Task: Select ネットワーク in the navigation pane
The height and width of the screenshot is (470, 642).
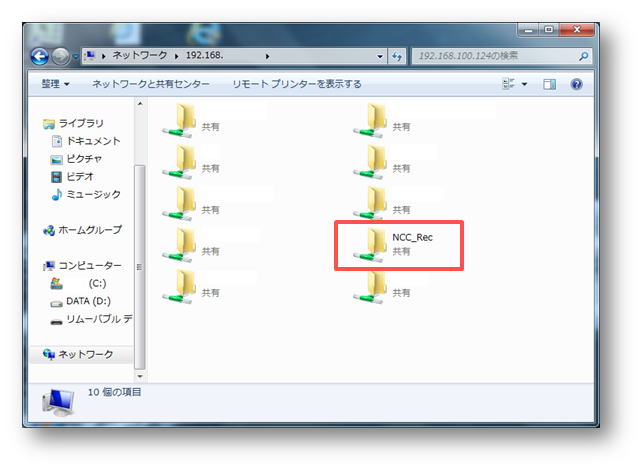Action: tap(85, 354)
